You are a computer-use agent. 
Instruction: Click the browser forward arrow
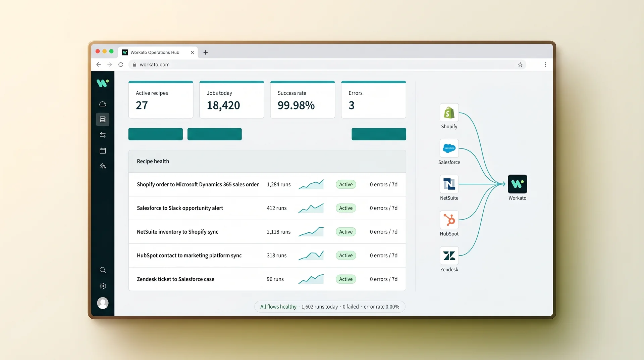point(110,64)
